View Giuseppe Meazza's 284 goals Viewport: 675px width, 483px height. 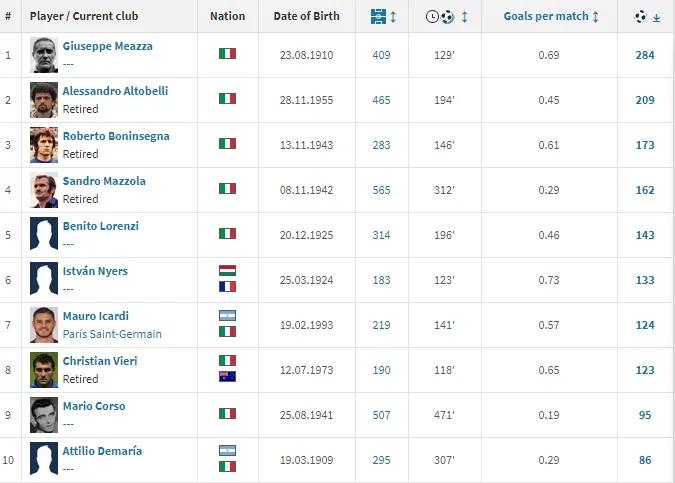click(644, 55)
